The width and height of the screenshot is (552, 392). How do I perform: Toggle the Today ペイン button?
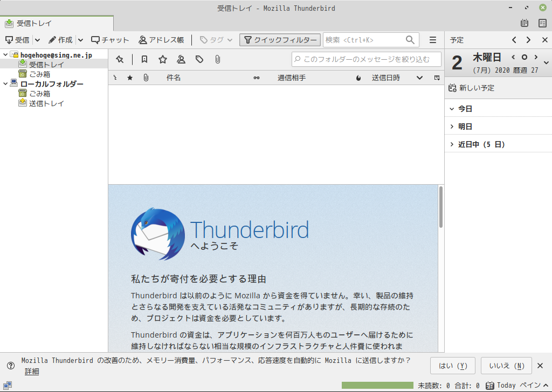pos(517,386)
